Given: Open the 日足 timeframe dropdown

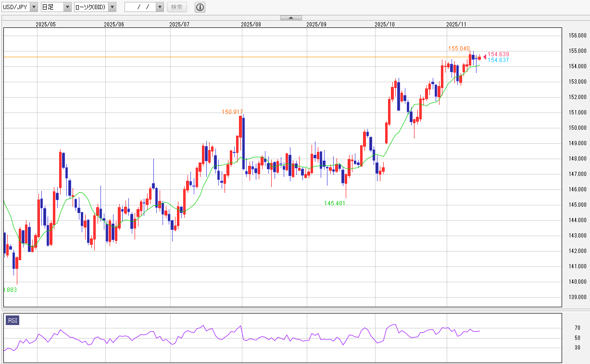Looking at the screenshot, I should [67, 7].
